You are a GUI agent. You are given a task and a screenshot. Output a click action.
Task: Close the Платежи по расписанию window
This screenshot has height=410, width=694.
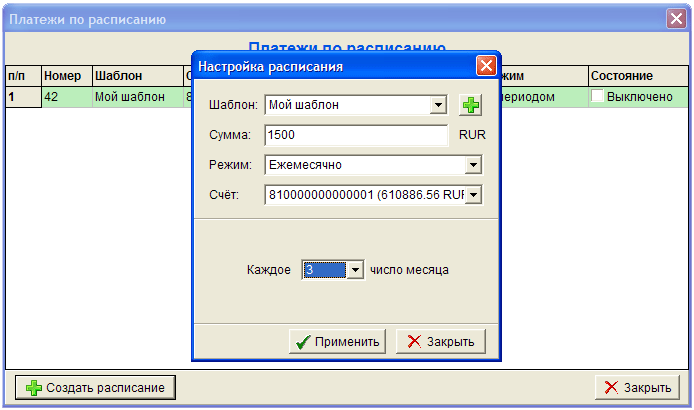(x=676, y=19)
